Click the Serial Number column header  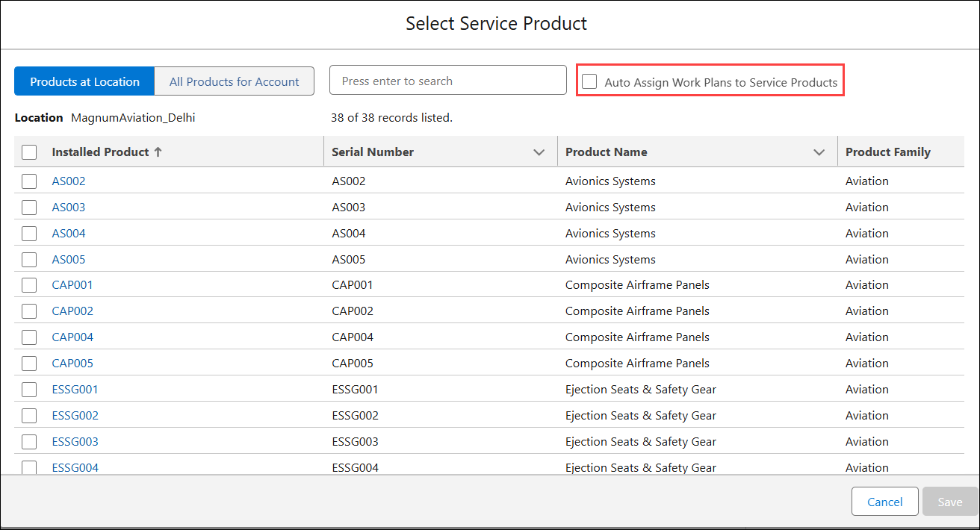(x=373, y=152)
